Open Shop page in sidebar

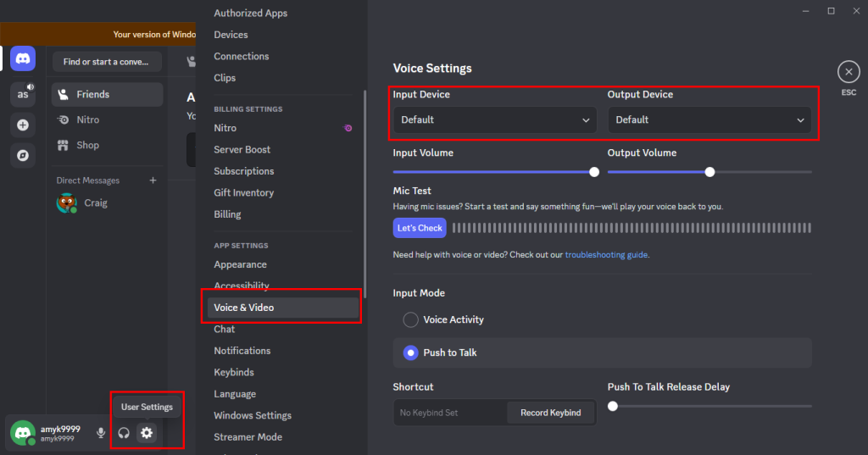tap(108, 145)
